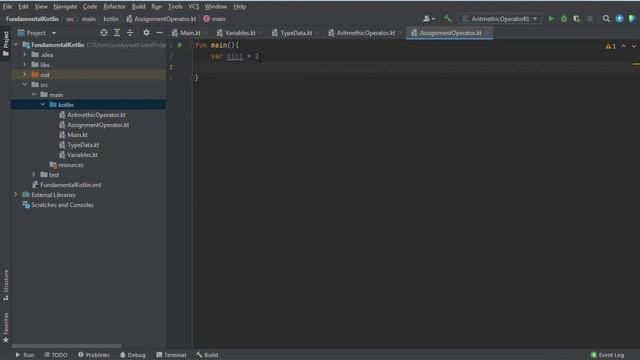Screen dimensions: 640x360
Task: Go to next highlighted error arrow
Action: (x=634, y=46)
